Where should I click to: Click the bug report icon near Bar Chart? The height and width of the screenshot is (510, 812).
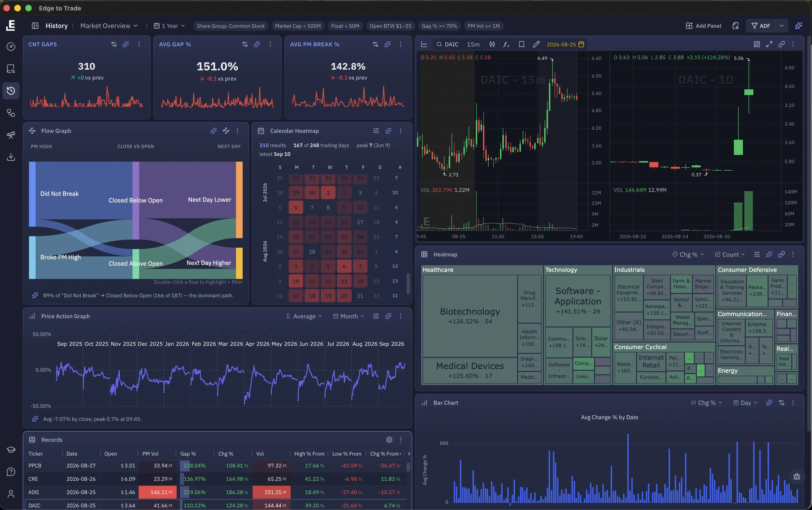pyautogui.click(x=797, y=476)
